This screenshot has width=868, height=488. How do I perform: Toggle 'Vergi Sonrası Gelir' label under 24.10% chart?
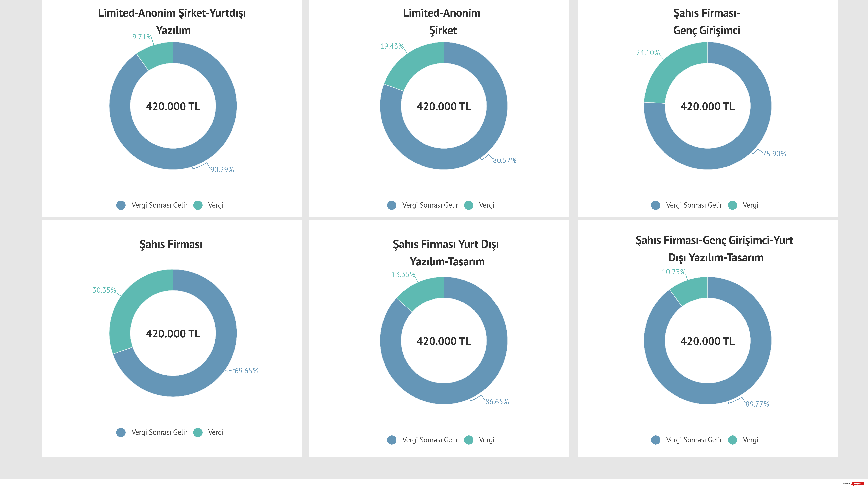694,205
